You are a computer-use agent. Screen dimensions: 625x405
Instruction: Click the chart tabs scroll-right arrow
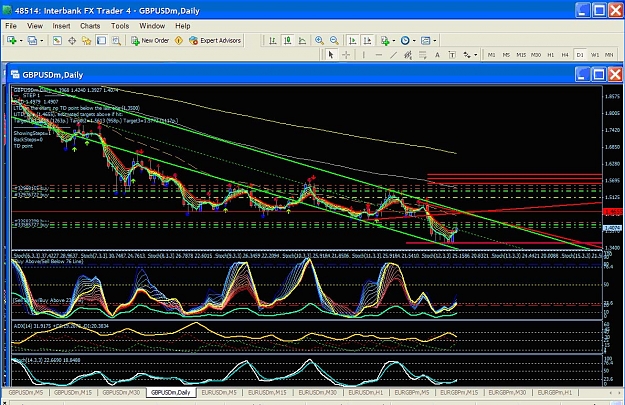click(x=619, y=393)
